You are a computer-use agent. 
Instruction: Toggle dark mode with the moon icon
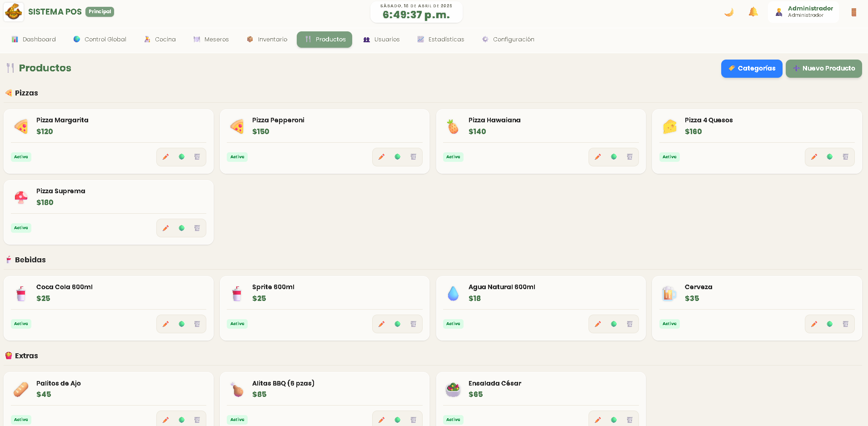(729, 12)
